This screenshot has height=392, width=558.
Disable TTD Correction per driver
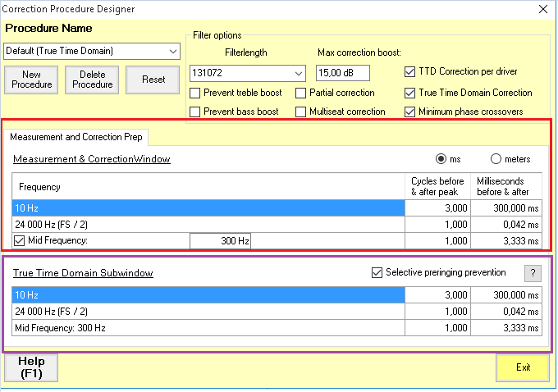coord(410,71)
